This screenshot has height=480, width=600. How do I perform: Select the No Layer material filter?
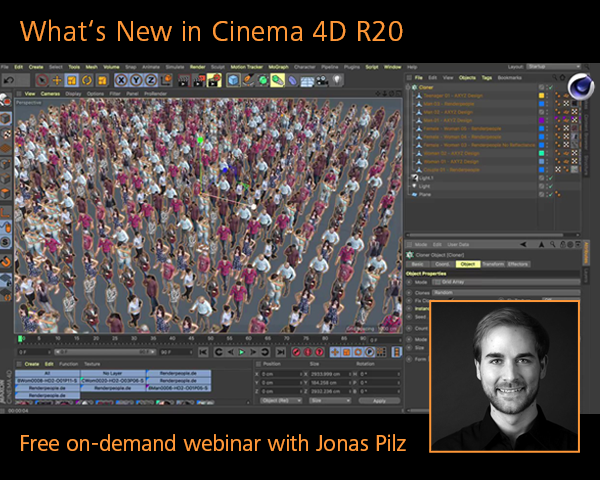coord(113,373)
